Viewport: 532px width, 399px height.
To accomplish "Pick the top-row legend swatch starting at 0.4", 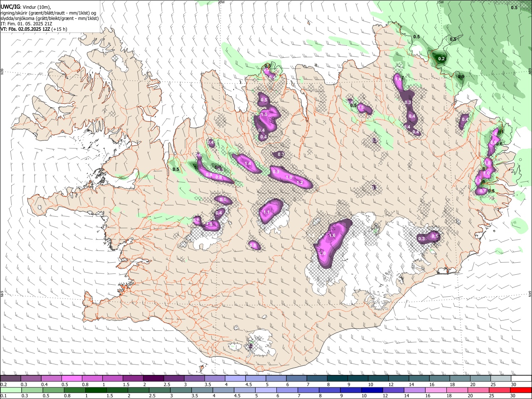I will (51, 379).
